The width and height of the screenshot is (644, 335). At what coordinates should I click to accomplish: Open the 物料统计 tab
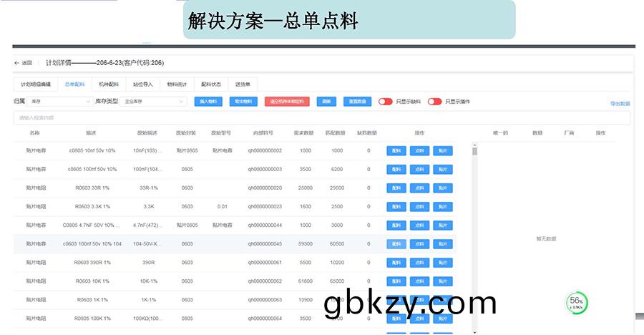177,84
